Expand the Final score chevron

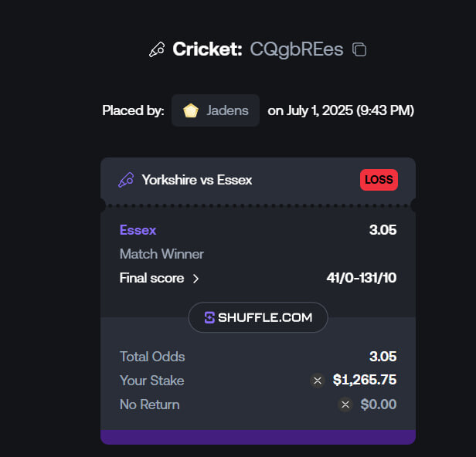pyautogui.click(x=195, y=279)
